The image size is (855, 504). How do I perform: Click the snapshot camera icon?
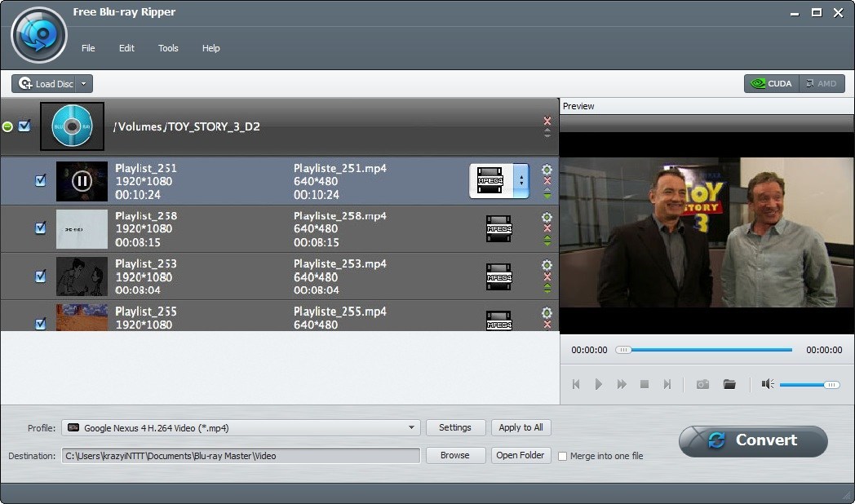coord(702,384)
